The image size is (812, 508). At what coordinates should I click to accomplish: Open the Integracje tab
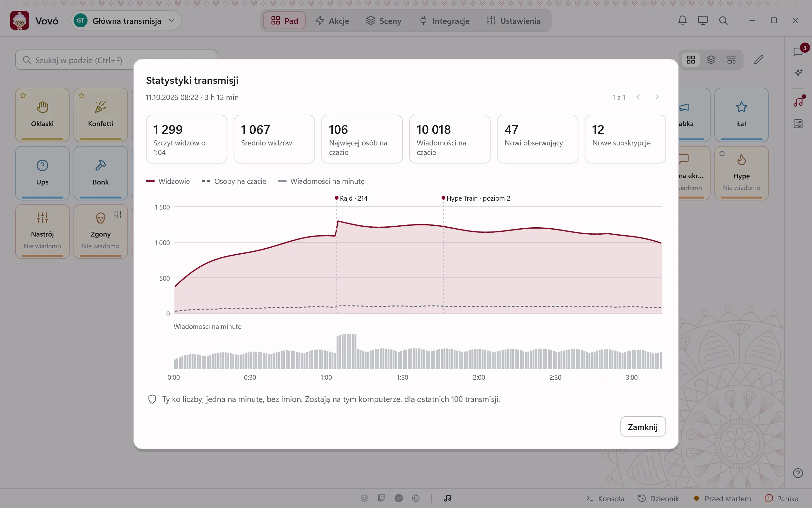(445, 21)
